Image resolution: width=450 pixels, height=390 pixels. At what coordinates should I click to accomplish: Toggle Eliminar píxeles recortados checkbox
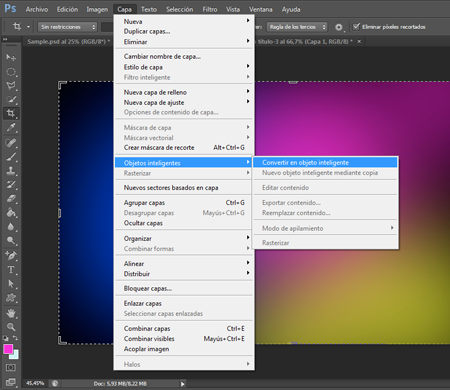[356, 26]
